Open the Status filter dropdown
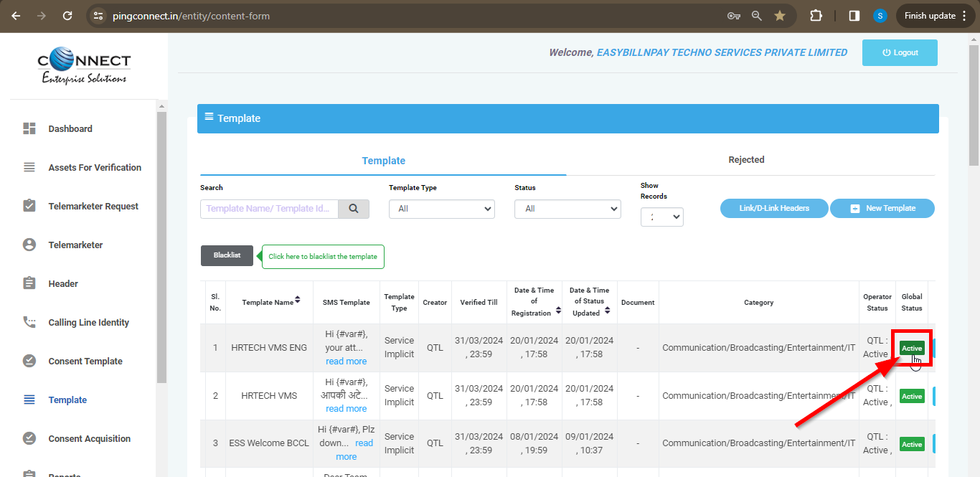The image size is (980, 477). [x=567, y=209]
